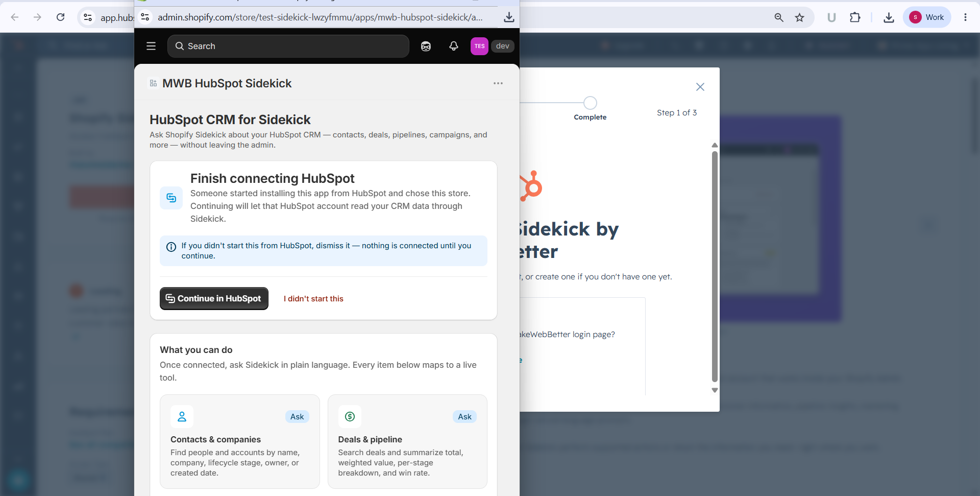Open the Chrome three-dot menu
The height and width of the screenshot is (496, 980).
pyautogui.click(x=965, y=17)
